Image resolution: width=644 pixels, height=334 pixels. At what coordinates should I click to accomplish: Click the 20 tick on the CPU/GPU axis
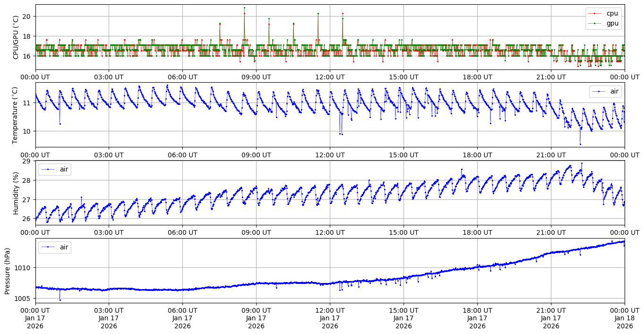[27, 17]
